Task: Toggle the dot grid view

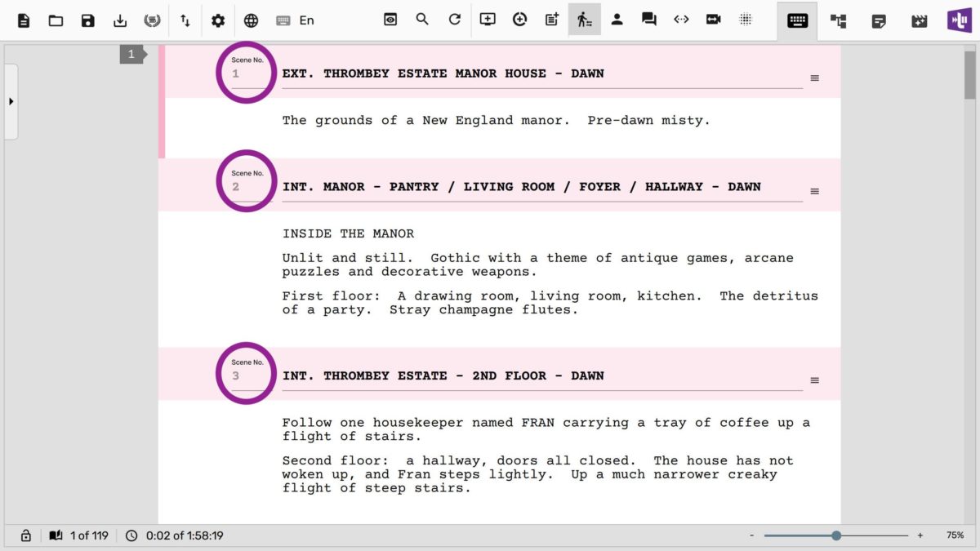Action: [x=746, y=19]
